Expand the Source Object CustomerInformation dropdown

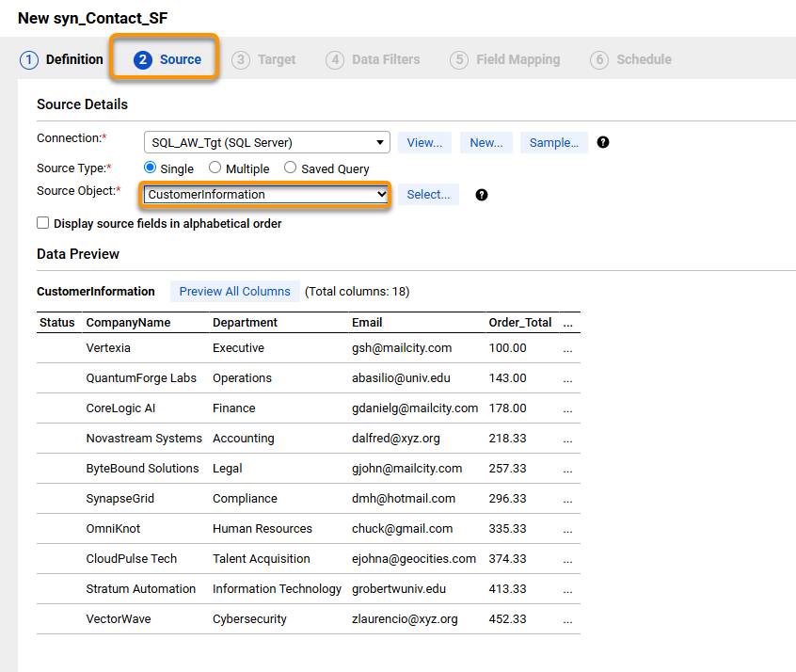coord(266,195)
